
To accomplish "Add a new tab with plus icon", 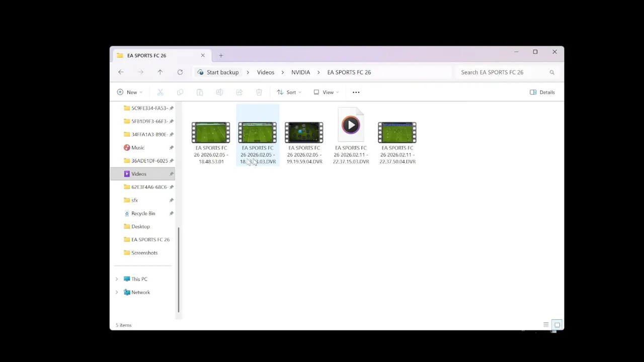I will click(221, 55).
